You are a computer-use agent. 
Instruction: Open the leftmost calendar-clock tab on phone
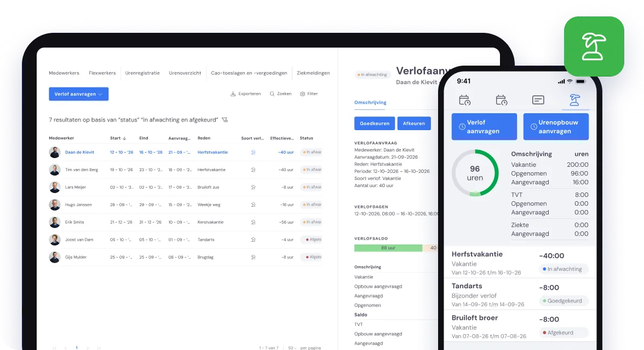(464, 100)
